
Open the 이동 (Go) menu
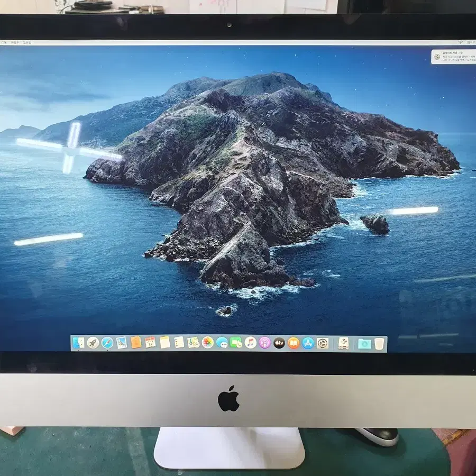coord(4,42)
